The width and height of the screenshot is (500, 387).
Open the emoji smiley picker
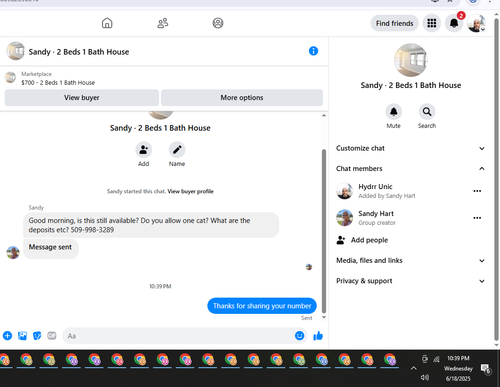click(x=299, y=336)
